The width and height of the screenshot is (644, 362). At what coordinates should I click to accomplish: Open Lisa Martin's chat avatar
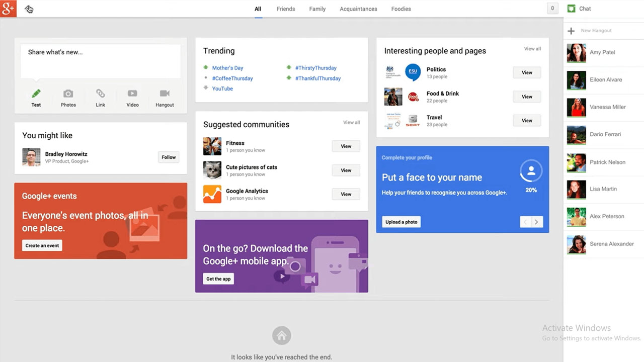[577, 189]
